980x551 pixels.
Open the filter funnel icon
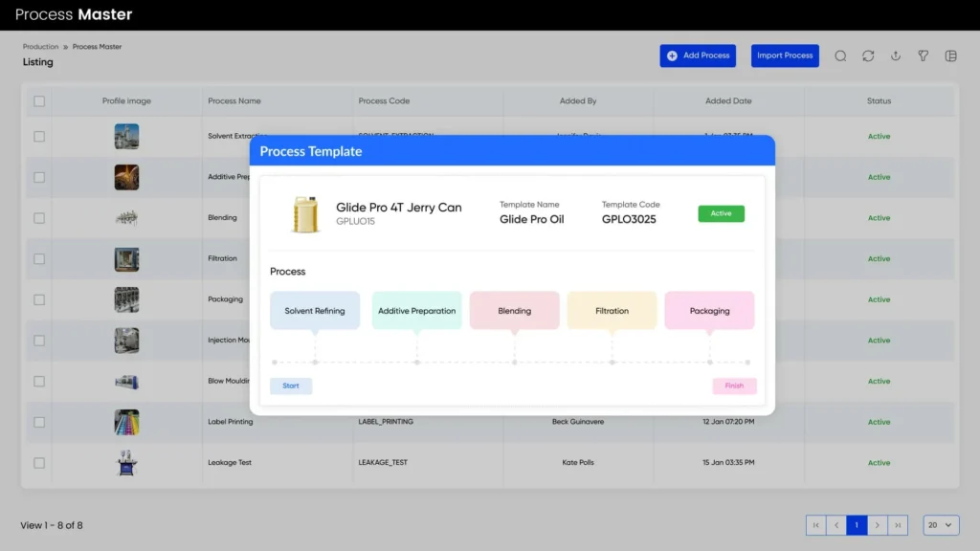924,55
